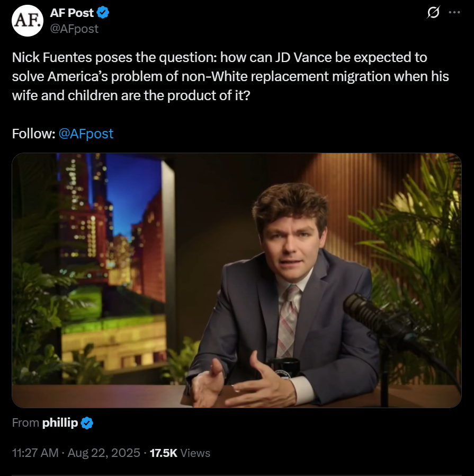The width and height of the screenshot is (474, 476).
Task: Play the embedded video of the man
Action: 236,280
